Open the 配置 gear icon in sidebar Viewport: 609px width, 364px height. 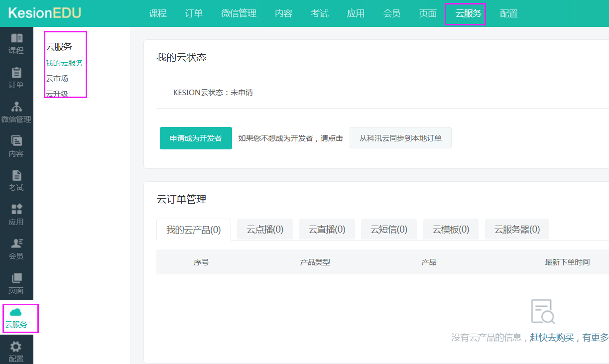tap(16, 347)
